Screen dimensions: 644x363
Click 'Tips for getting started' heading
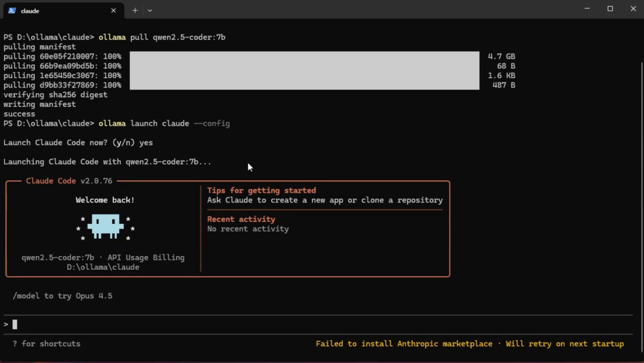tap(262, 190)
